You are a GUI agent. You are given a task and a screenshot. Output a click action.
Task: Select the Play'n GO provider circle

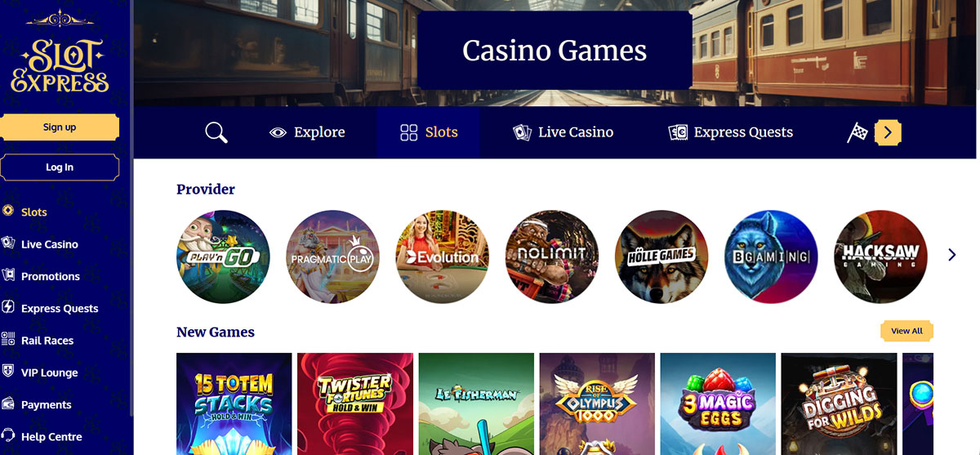pyautogui.click(x=223, y=256)
